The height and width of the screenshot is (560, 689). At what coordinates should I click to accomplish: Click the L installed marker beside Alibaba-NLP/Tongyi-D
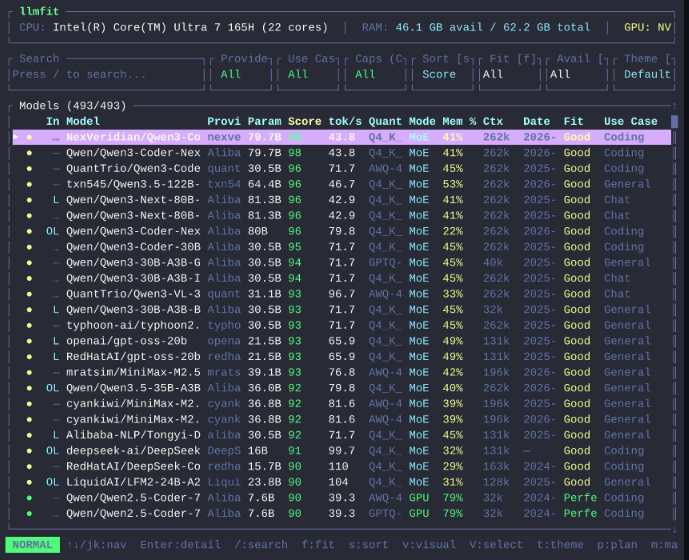[x=56, y=435]
